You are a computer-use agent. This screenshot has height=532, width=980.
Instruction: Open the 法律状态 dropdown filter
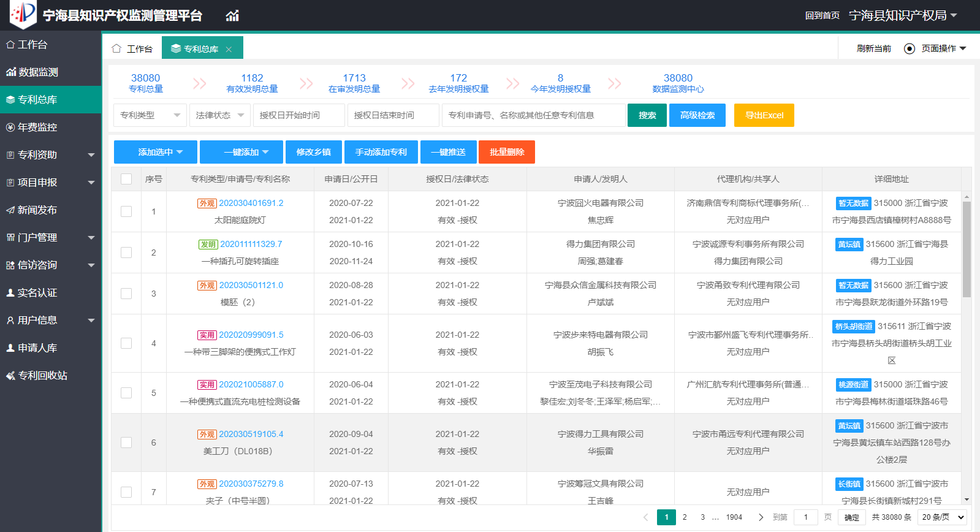[x=219, y=115]
